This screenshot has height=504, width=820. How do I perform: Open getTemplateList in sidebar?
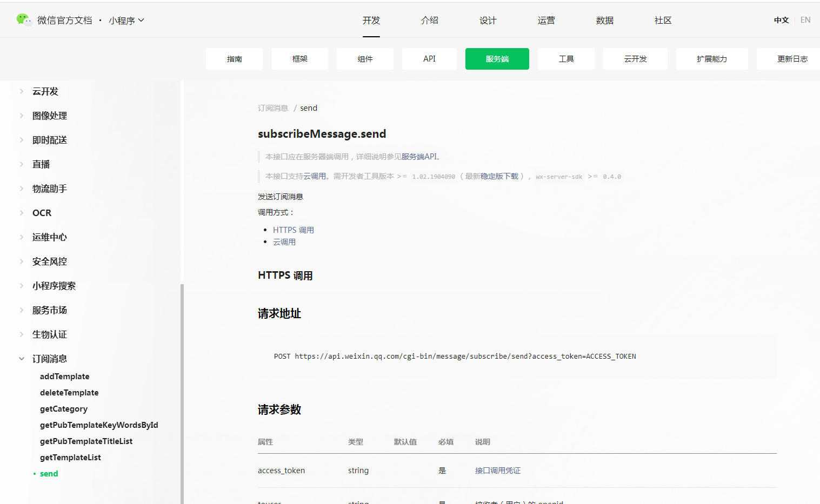pyautogui.click(x=70, y=458)
